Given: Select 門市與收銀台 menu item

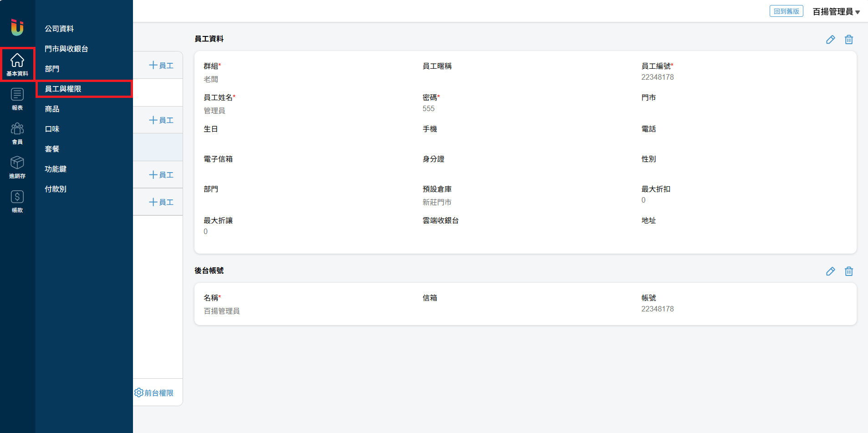Looking at the screenshot, I should pos(66,49).
